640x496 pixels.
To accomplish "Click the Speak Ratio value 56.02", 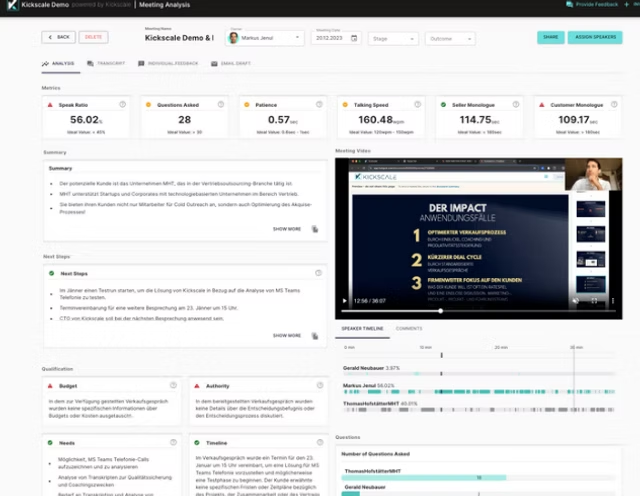I will click(86, 120).
